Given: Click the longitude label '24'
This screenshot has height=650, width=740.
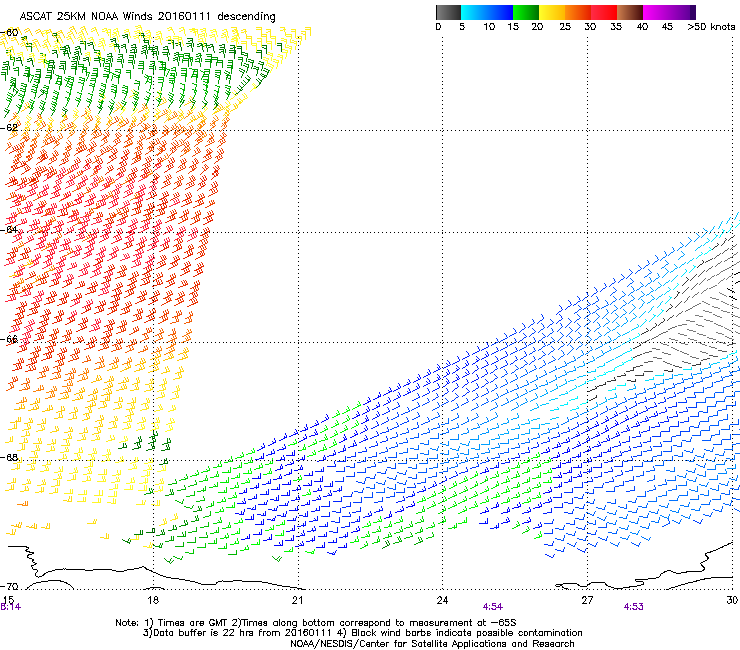Looking at the screenshot, I should [442, 600].
